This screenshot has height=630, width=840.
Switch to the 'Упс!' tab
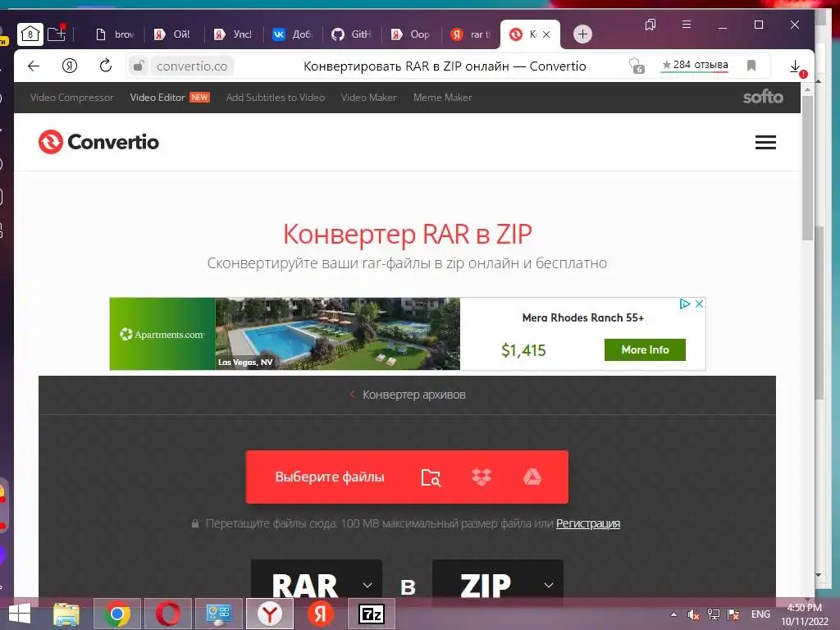pyautogui.click(x=232, y=34)
